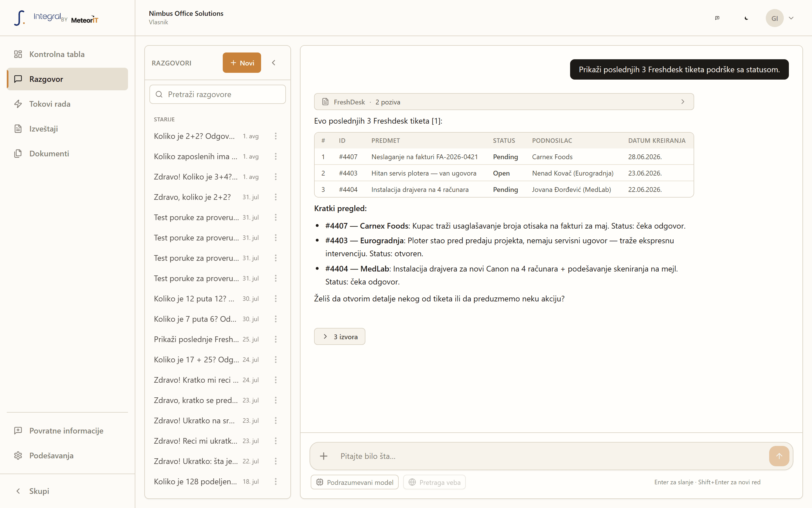The height and width of the screenshot is (508, 812).
Task: Open conversation 'Koliko je 2+2? Odgov...'
Action: (194, 136)
